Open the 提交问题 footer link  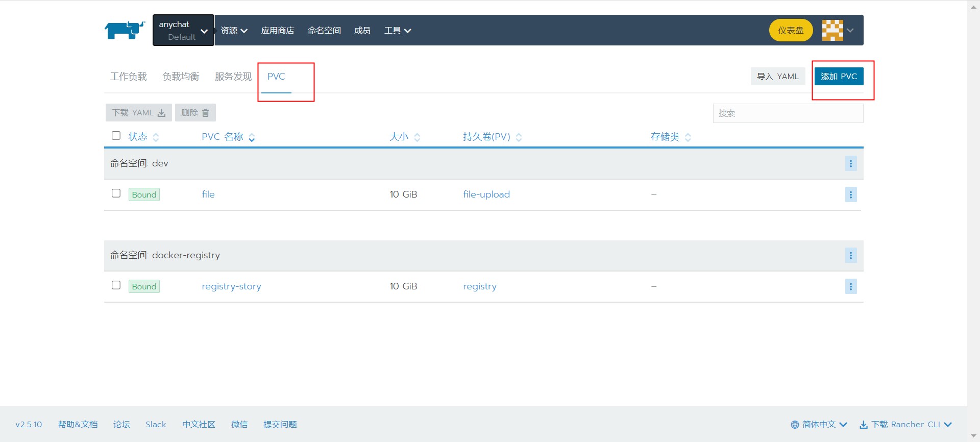pyautogui.click(x=280, y=425)
